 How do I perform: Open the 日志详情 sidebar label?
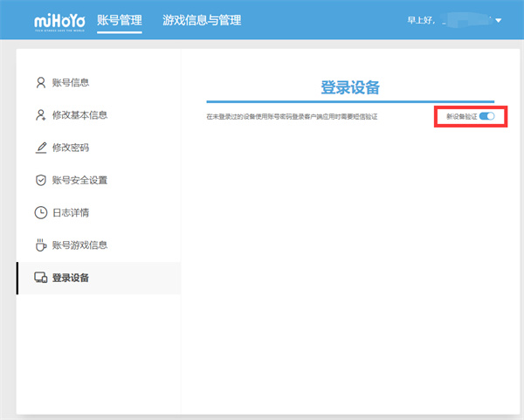coord(71,212)
